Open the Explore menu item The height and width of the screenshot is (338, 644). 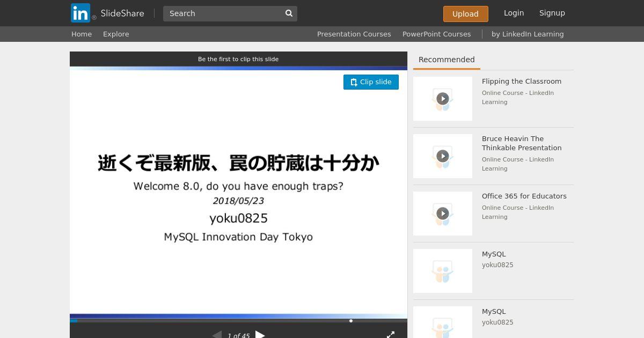[116, 34]
